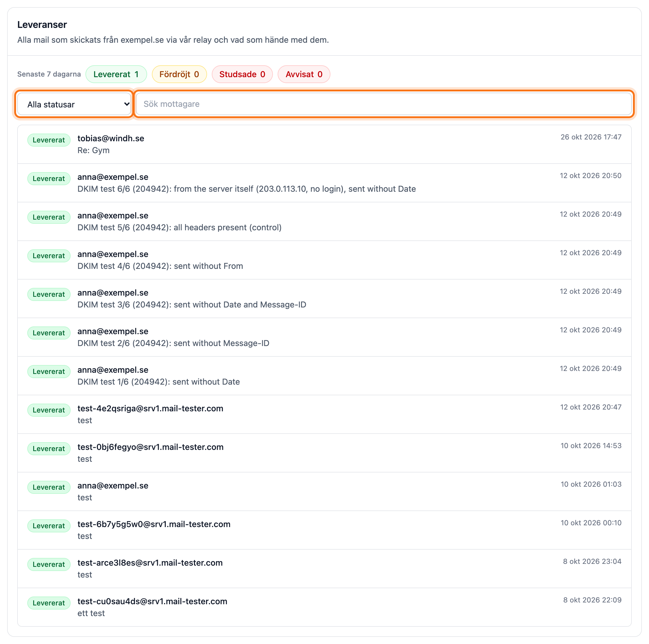
Task: Open the Alla statusar dropdown
Action: click(x=74, y=104)
